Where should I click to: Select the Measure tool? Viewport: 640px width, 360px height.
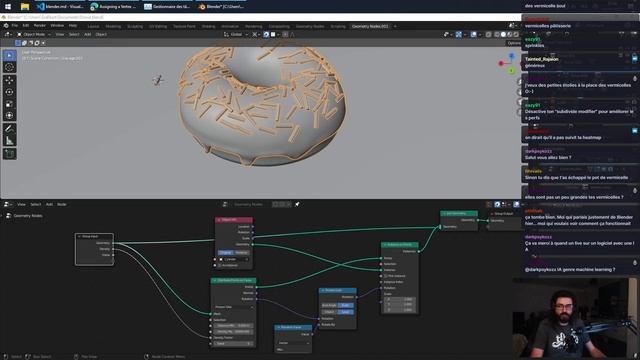click(9, 141)
